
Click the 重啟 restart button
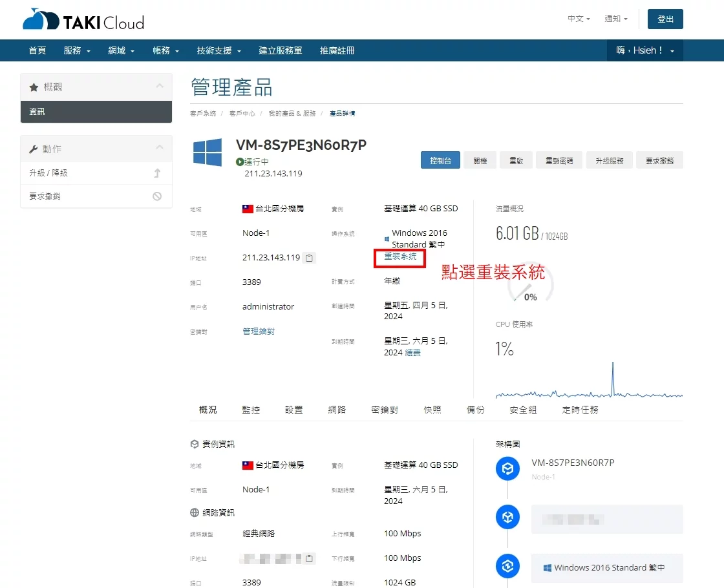pos(516,160)
